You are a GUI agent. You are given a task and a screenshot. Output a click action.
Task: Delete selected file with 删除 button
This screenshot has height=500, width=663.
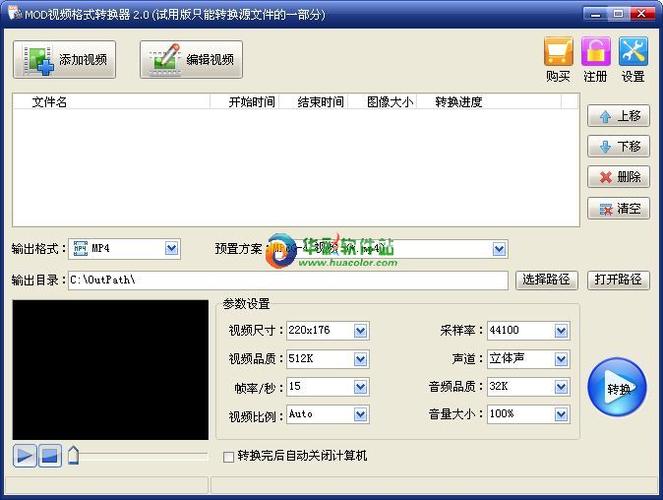(x=618, y=177)
